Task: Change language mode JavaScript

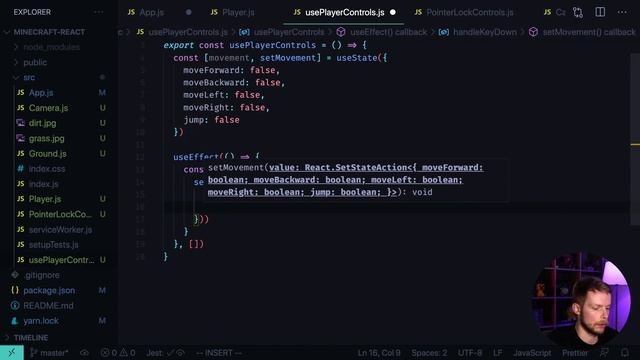Action: click(x=532, y=353)
